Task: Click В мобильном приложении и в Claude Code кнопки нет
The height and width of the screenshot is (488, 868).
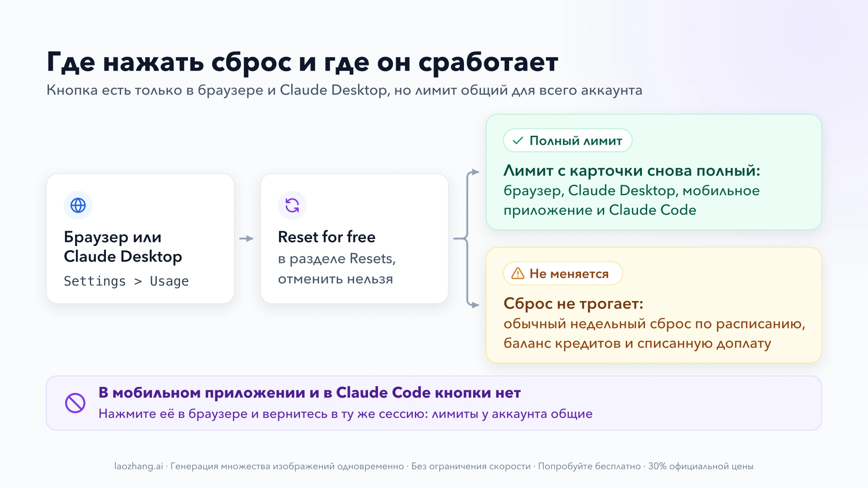Action: pos(309,393)
